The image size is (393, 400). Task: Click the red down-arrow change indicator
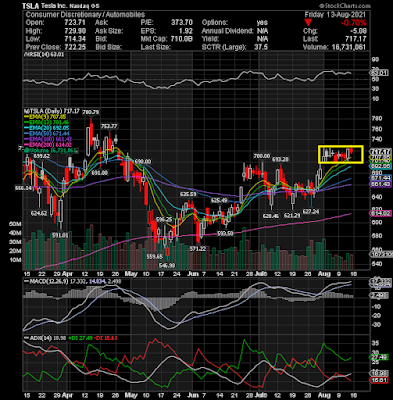308,23
